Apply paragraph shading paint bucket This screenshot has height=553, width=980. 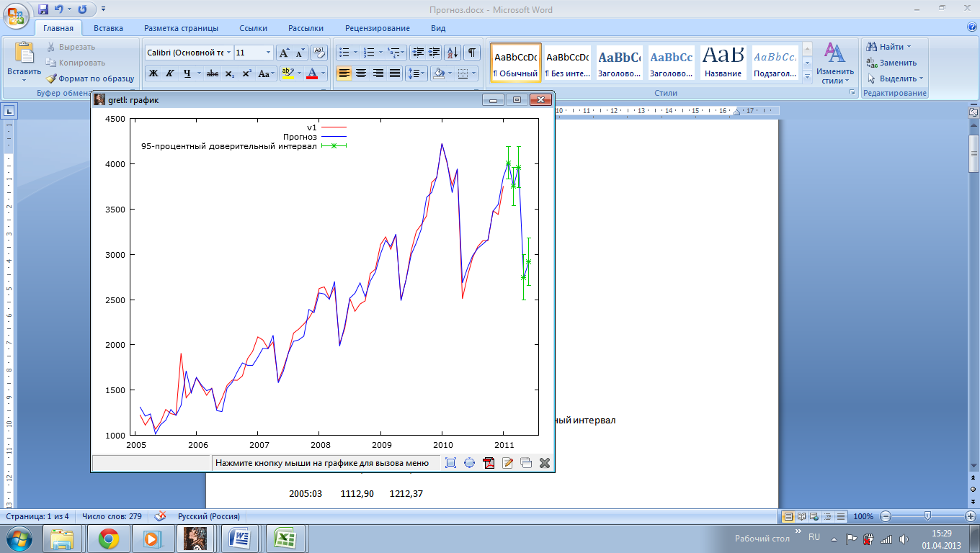point(437,73)
